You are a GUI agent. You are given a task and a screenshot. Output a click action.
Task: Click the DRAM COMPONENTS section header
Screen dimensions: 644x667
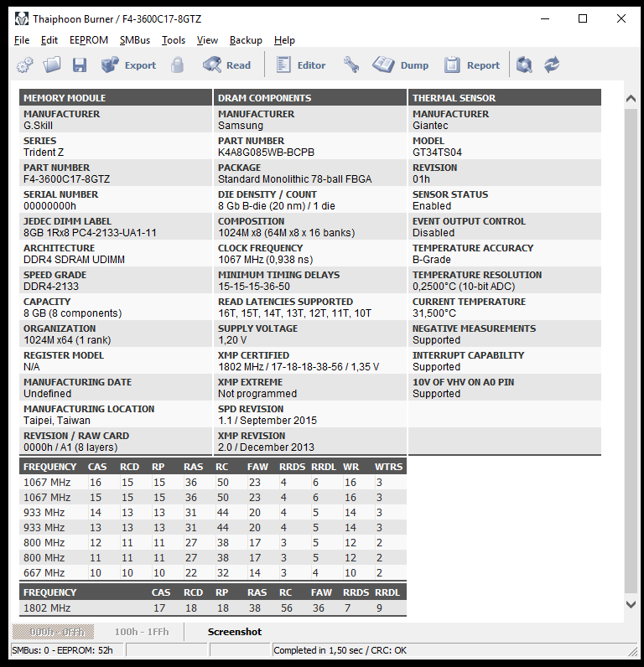(x=310, y=98)
